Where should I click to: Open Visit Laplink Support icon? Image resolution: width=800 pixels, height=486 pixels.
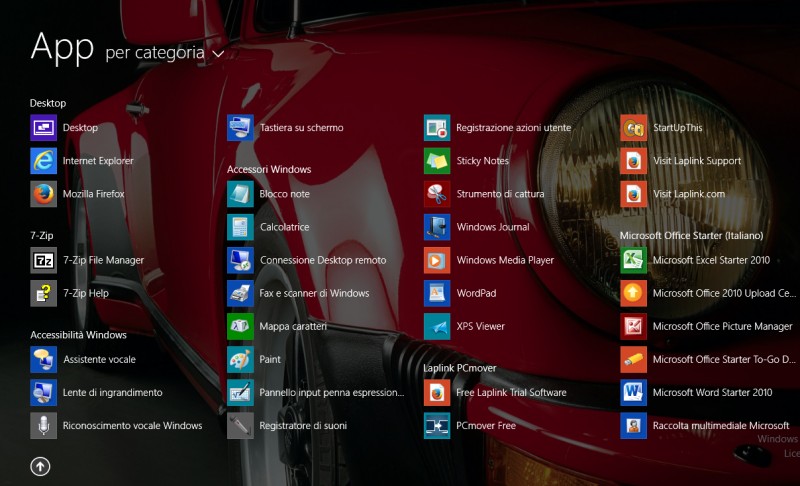634,161
